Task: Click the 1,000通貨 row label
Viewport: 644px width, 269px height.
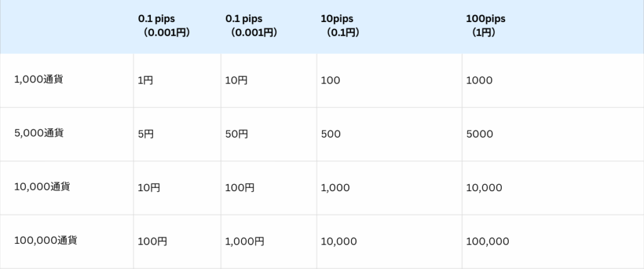Action: coord(38,80)
